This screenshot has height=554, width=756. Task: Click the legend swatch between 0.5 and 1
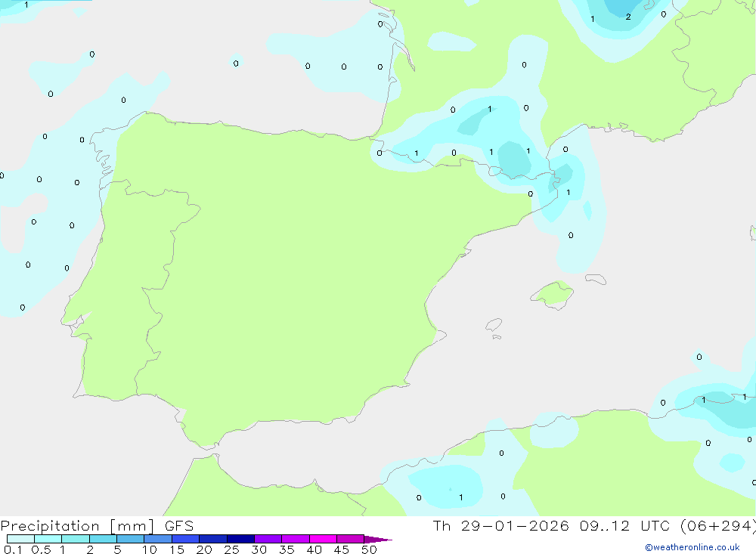(x=48, y=539)
